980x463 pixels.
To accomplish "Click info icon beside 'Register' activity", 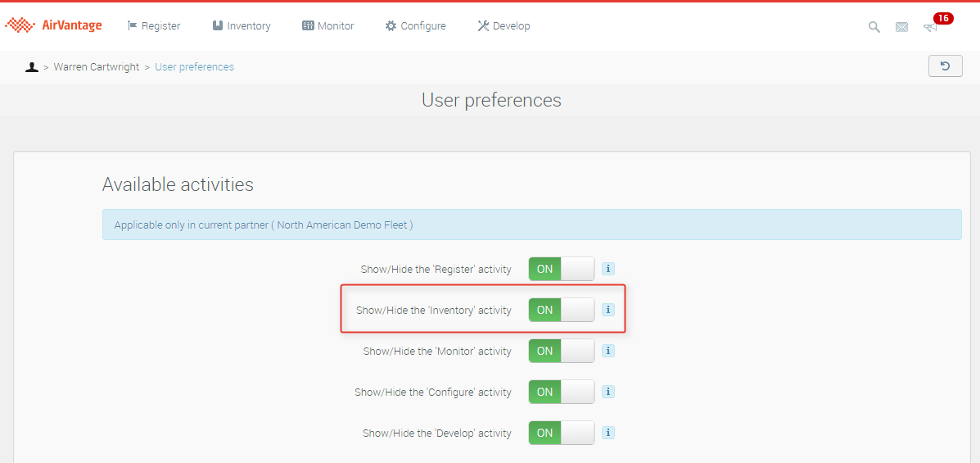I will coord(608,269).
